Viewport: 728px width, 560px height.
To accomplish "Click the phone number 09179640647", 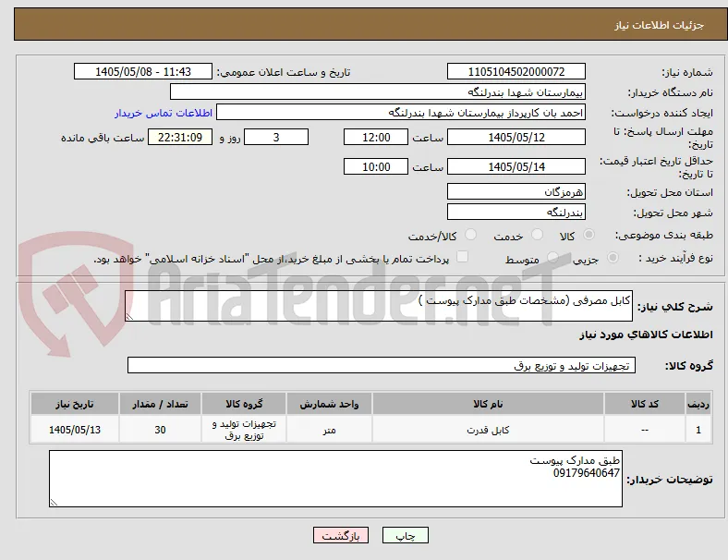I will tap(587, 473).
